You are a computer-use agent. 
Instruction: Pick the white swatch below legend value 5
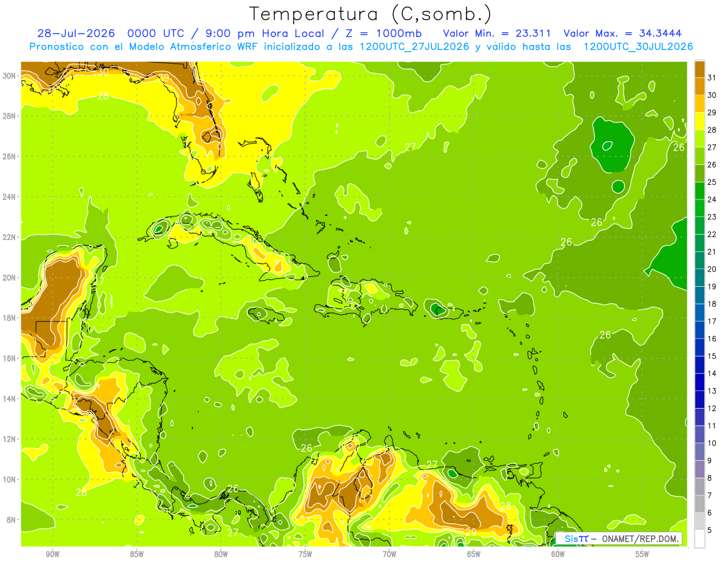tap(699, 538)
